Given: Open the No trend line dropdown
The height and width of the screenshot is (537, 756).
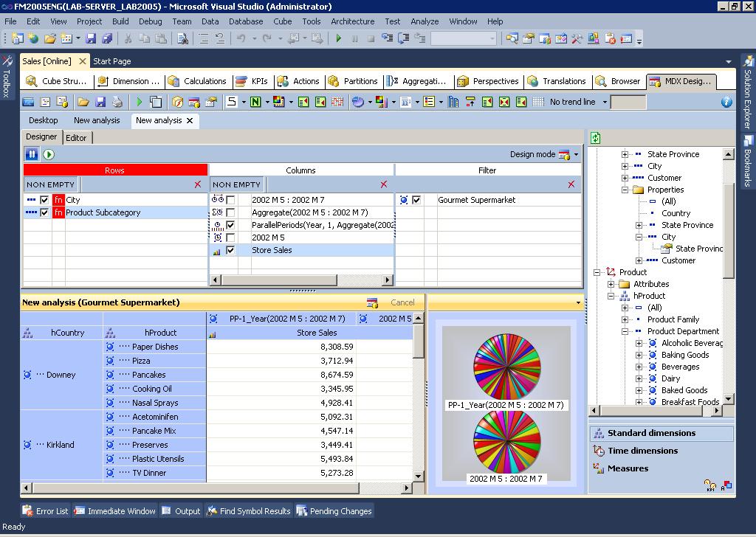Looking at the screenshot, I should point(605,102).
